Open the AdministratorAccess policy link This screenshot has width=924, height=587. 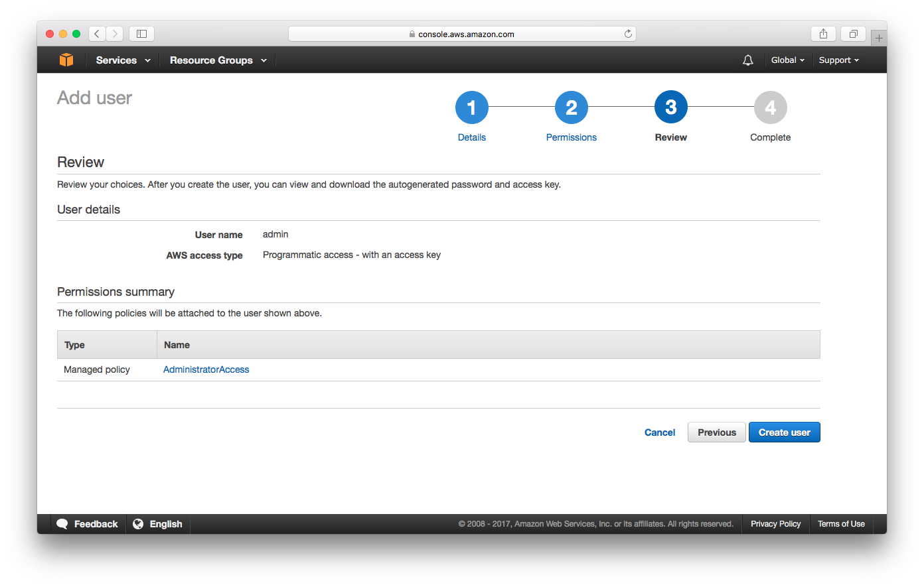(206, 369)
